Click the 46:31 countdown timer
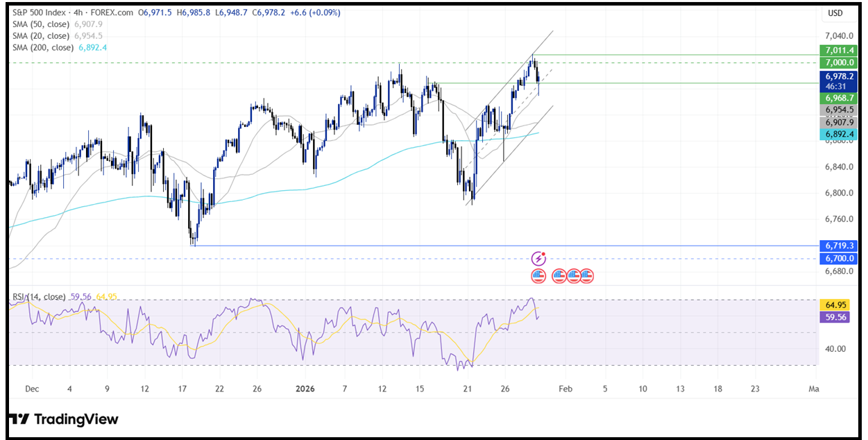The image size is (868, 440). coord(835,85)
